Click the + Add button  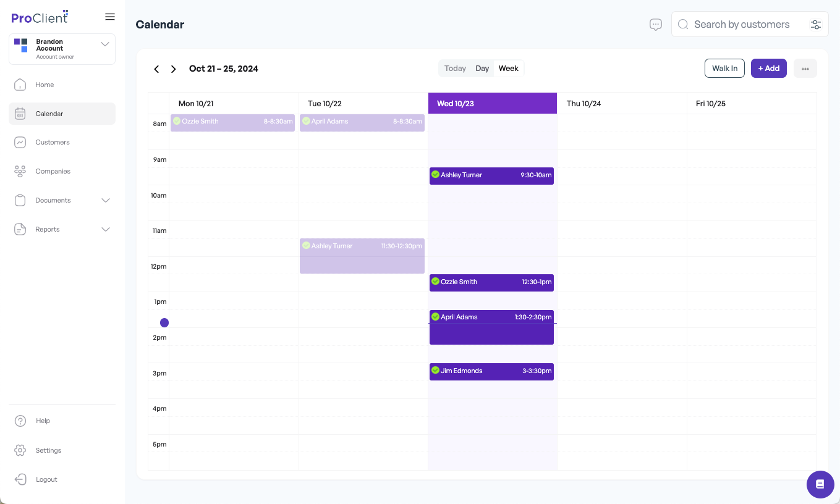click(769, 69)
